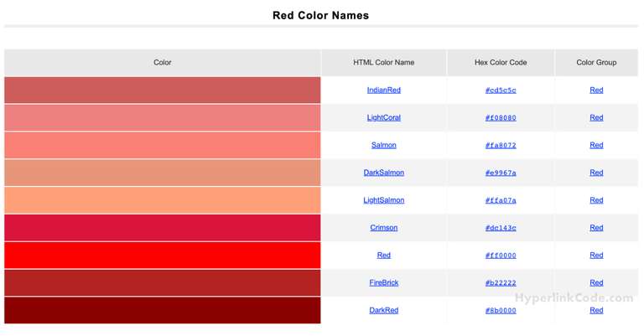Open Red group link in #ff0000 row
The image size is (644, 336).
point(596,255)
